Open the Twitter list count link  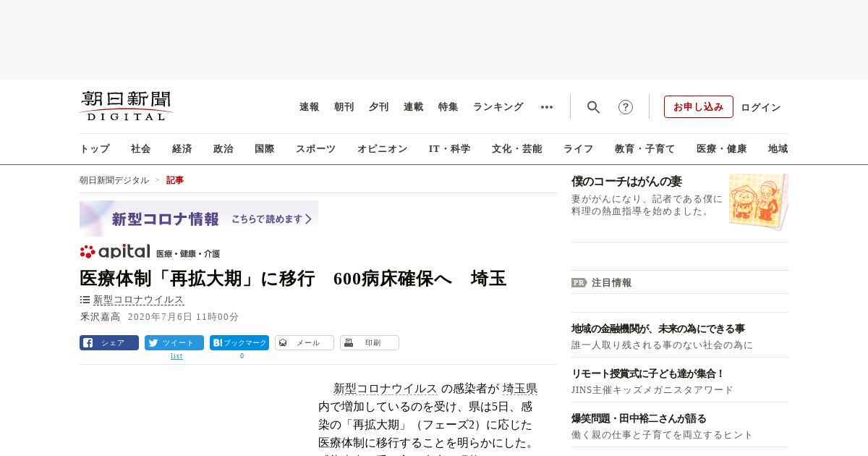point(176,356)
